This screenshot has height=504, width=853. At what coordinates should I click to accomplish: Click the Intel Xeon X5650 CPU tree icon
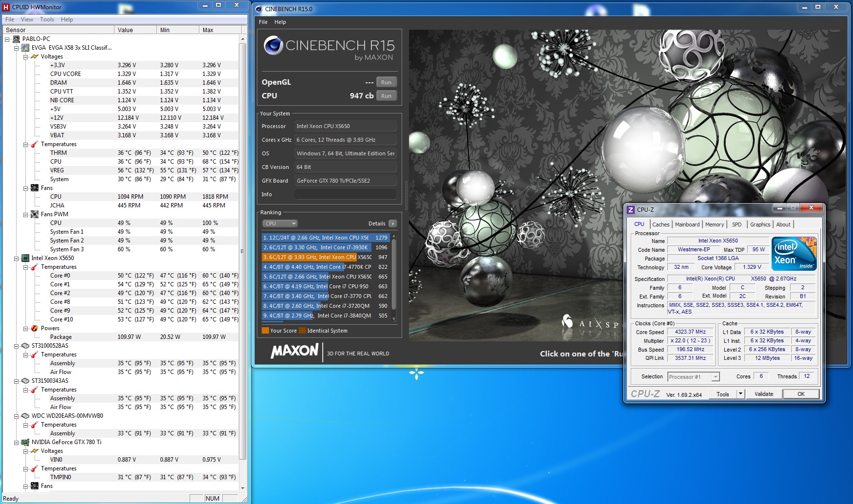25,258
